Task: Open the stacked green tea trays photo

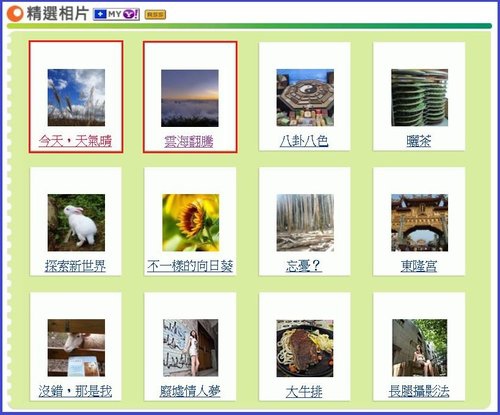Action: [420, 98]
